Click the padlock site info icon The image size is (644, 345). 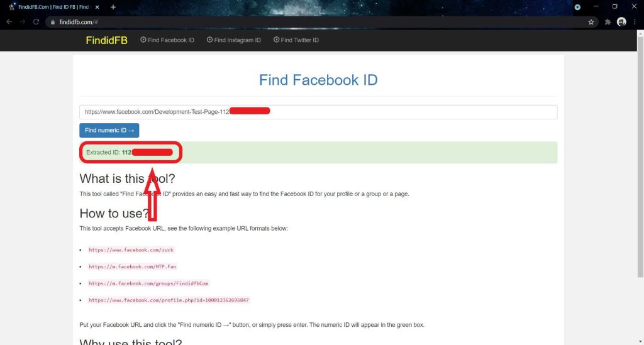point(53,22)
